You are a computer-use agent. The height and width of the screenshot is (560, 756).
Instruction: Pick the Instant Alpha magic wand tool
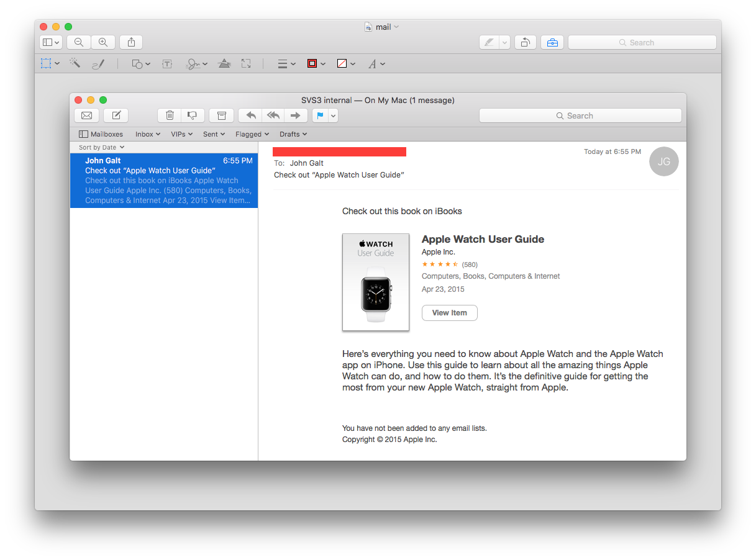75,63
